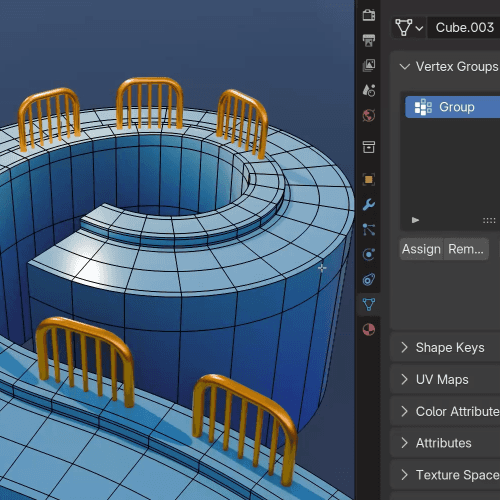Image resolution: width=500 pixels, height=500 pixels.
Task: Open the View Layer properties tab
Action: 369,65
